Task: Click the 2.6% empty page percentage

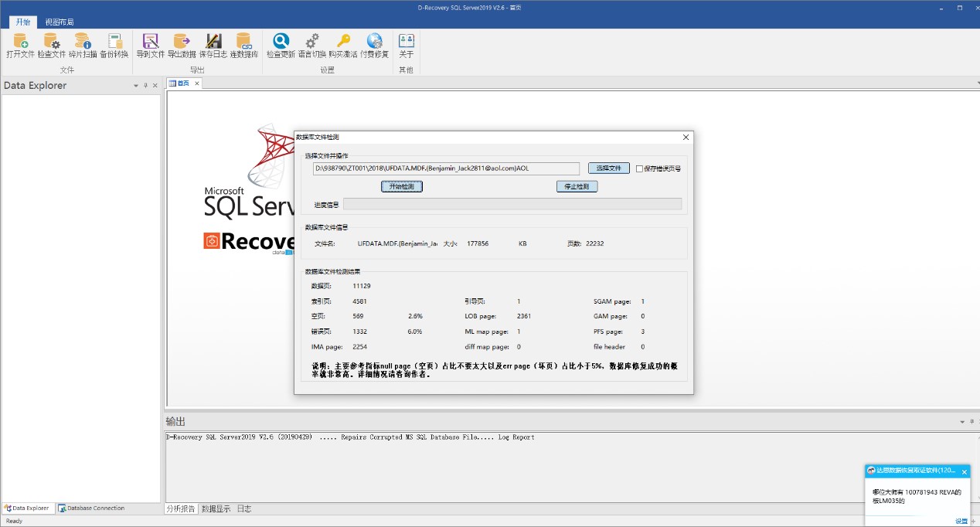Action: (x=415, y=316)
